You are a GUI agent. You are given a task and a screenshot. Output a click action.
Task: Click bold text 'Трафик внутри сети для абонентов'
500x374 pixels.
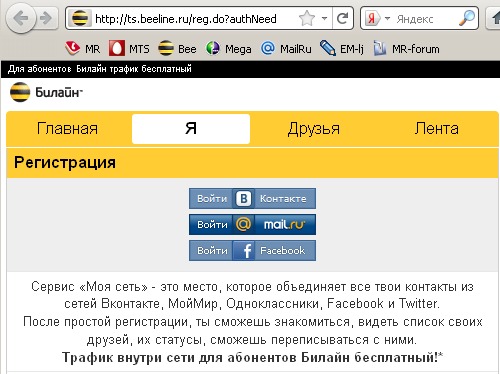tap(180, 357)
